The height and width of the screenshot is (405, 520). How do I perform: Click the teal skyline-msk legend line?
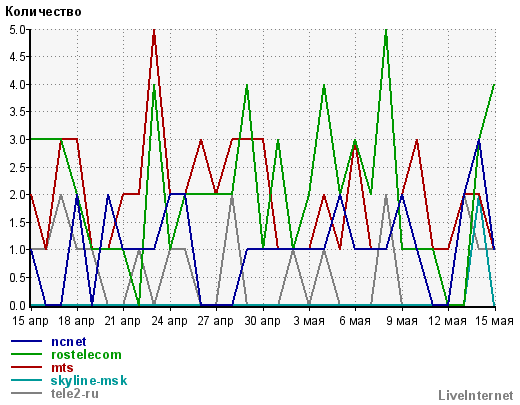point(27,380)
